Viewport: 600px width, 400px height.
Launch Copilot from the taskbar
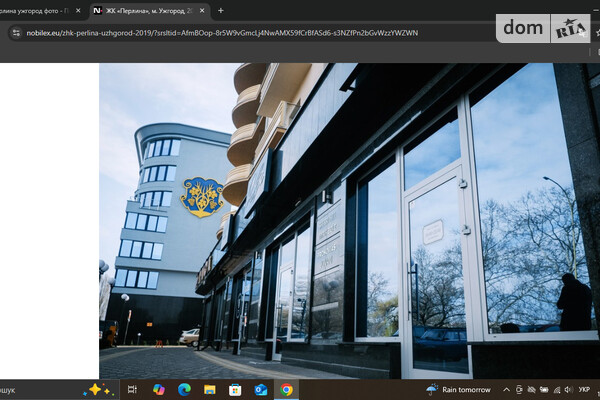pyautogui.click(x=158, y=389)
